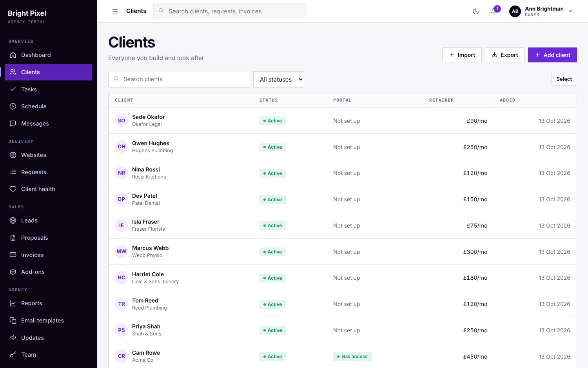Switch to dark mode with moon icon
This screenshot has height=368, width=588.
pos(476,11)
